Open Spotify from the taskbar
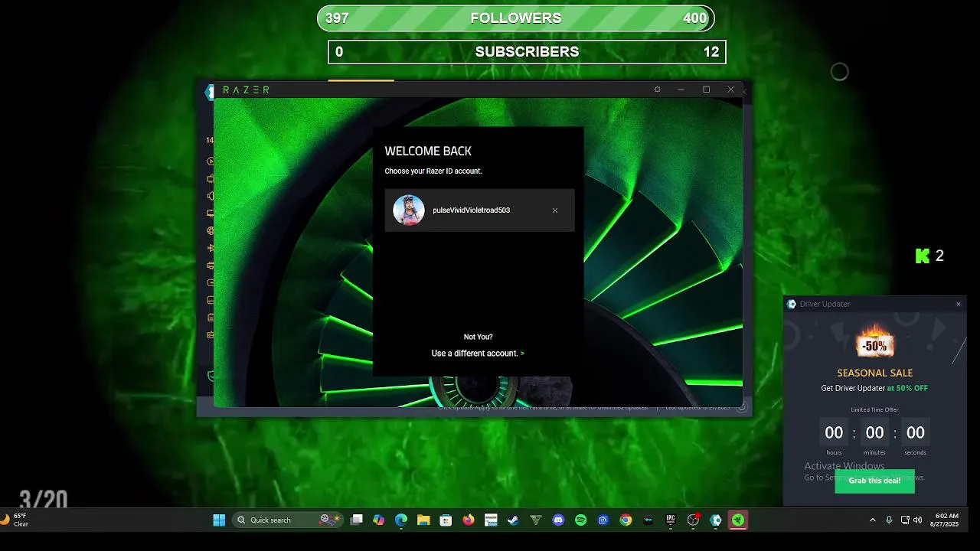This screenshot has width=980, height=551. tap(580, 520)
